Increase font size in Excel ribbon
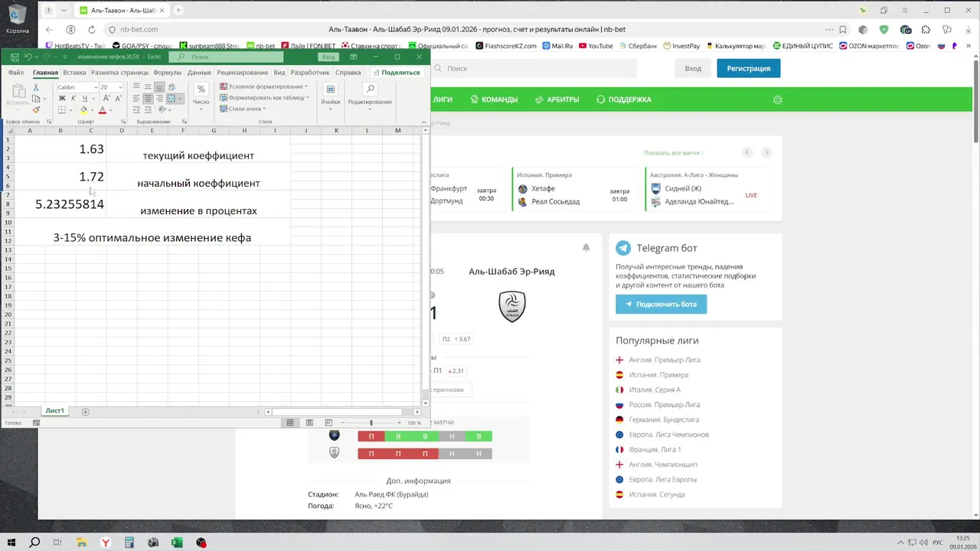Image resolution: width=980 pixels, height=551 pixels. pyautogui.click(x=106, y=98)
